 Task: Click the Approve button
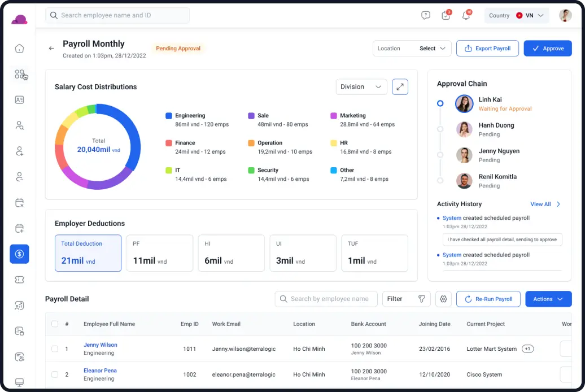click(x=548, y=49)
